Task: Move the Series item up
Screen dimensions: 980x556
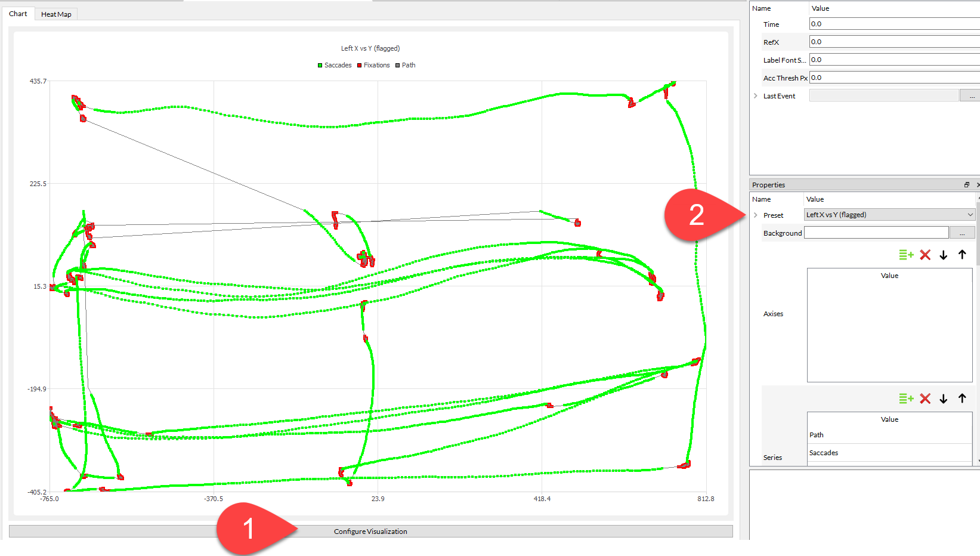Action: pos(962,399)
